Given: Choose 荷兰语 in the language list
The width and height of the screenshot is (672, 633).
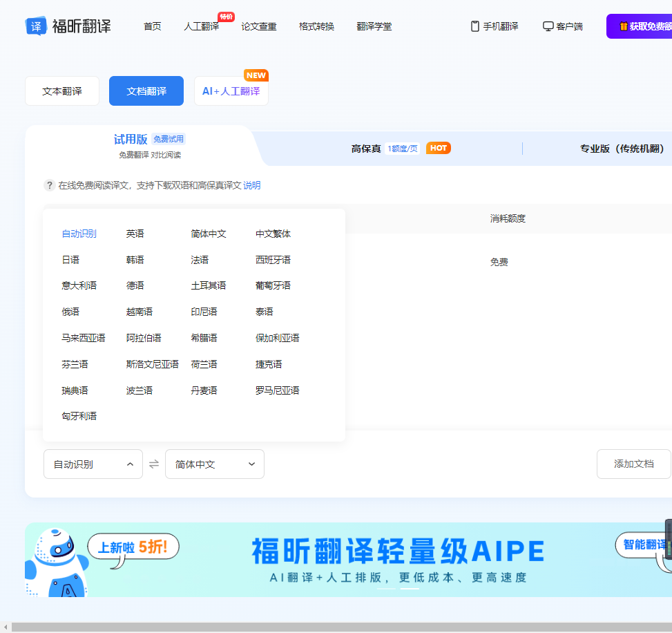Looking at the screenshot, I should (x=204, y=365).
